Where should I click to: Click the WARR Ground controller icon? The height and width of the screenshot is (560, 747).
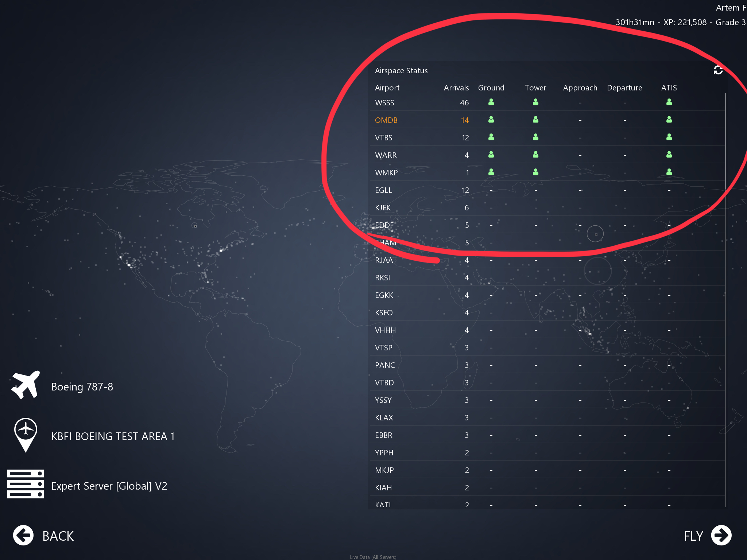491,155
